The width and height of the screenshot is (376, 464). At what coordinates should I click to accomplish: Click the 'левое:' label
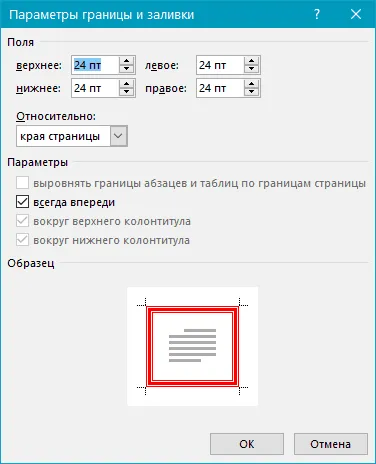tap(162, 65)
